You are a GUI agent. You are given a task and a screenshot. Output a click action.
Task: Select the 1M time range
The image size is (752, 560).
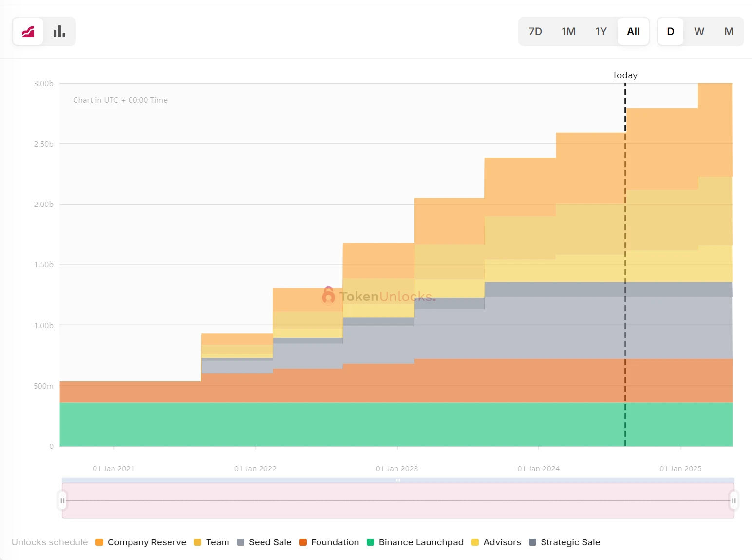pyautogui.click(x=568, y=32)
